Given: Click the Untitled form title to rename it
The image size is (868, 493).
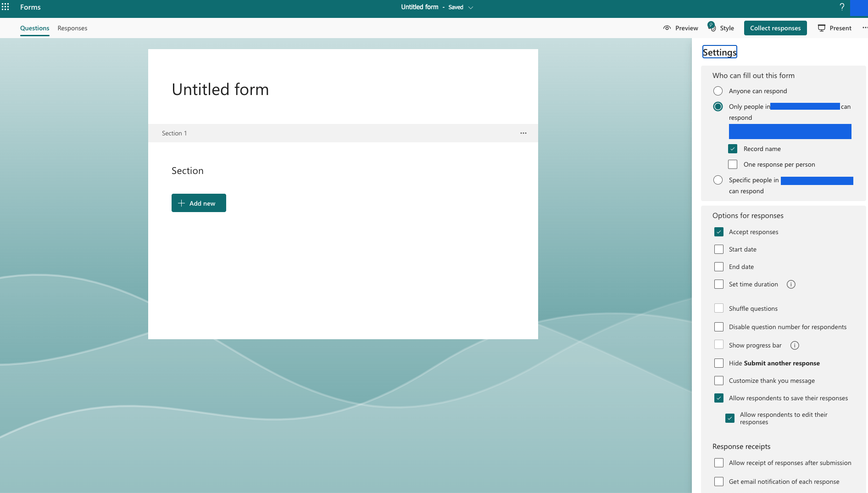Looking at the screenshot, I should (x=220, y=90).
